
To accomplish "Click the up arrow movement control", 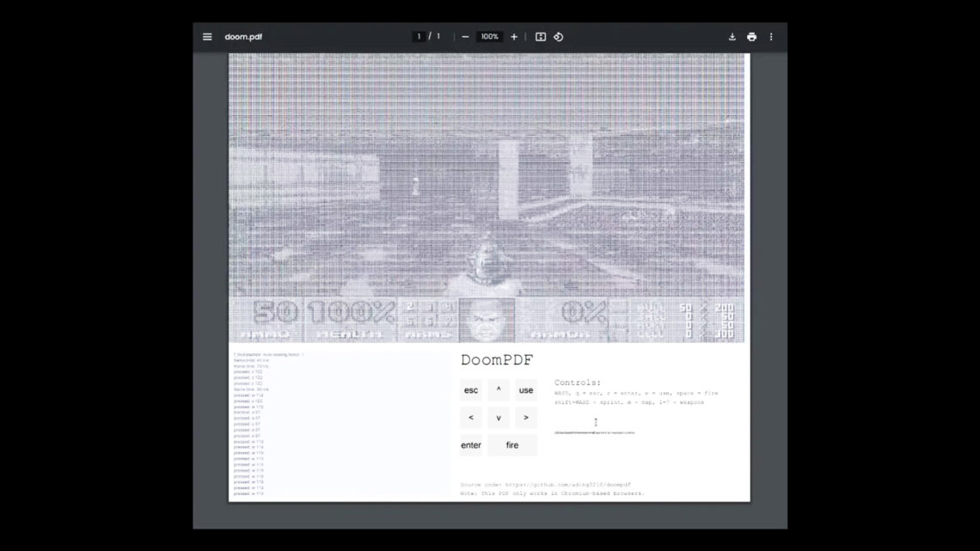I will 498,389.
